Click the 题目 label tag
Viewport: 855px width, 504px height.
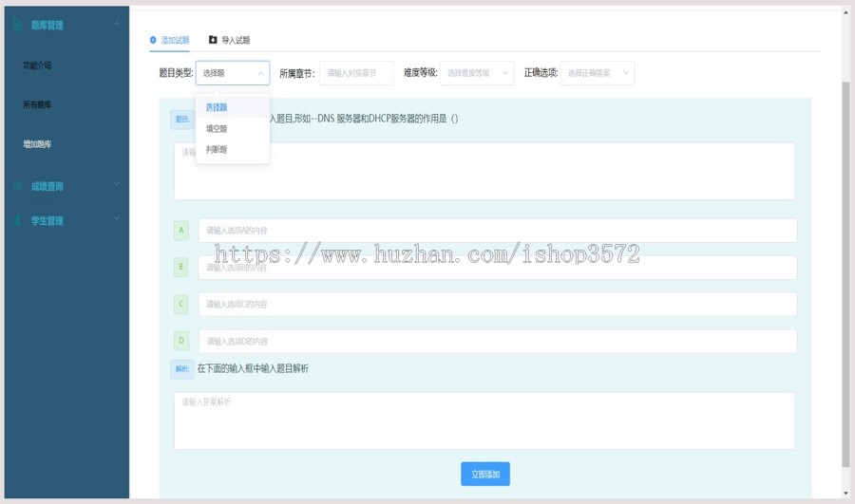[182, 120]
